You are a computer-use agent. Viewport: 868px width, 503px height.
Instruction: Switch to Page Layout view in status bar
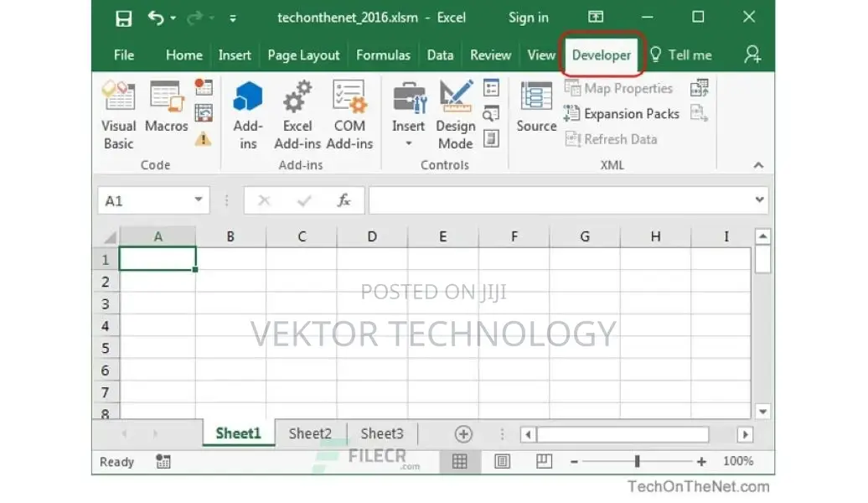pyautogui.click(x=502, y=461)
